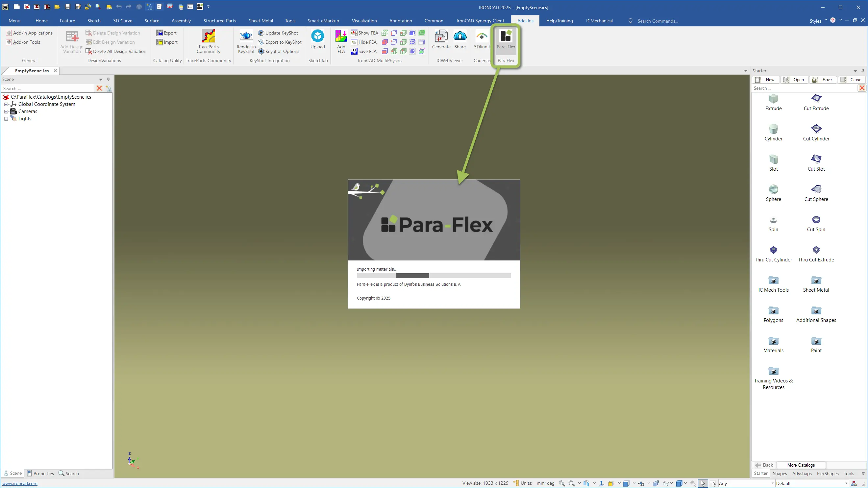868x488 pixels.
Task: Expand the Lights tree node
Action: click(x=6, y=119)
